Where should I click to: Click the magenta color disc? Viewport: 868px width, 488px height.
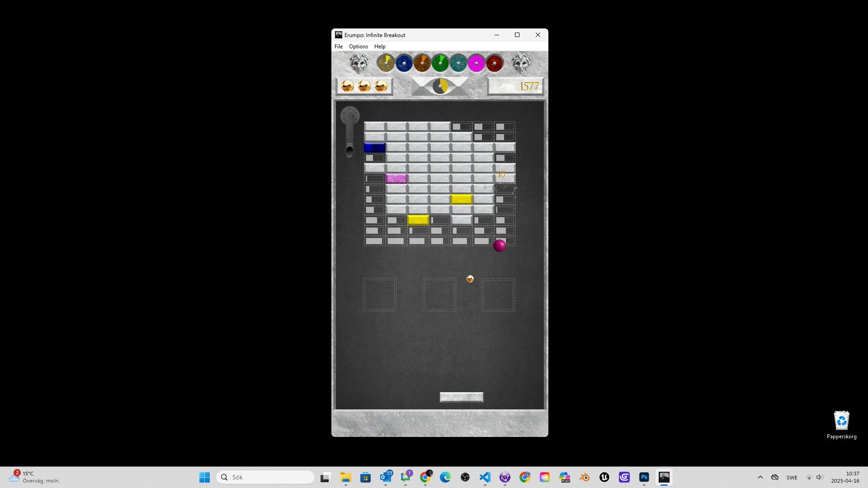(x=476, y=63)
